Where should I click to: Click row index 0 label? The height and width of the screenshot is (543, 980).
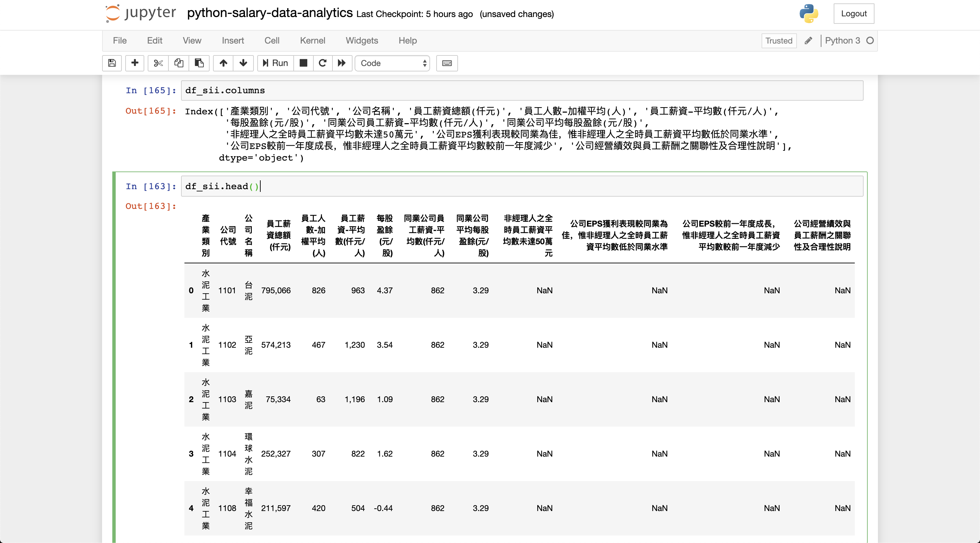tap(191, 291)
